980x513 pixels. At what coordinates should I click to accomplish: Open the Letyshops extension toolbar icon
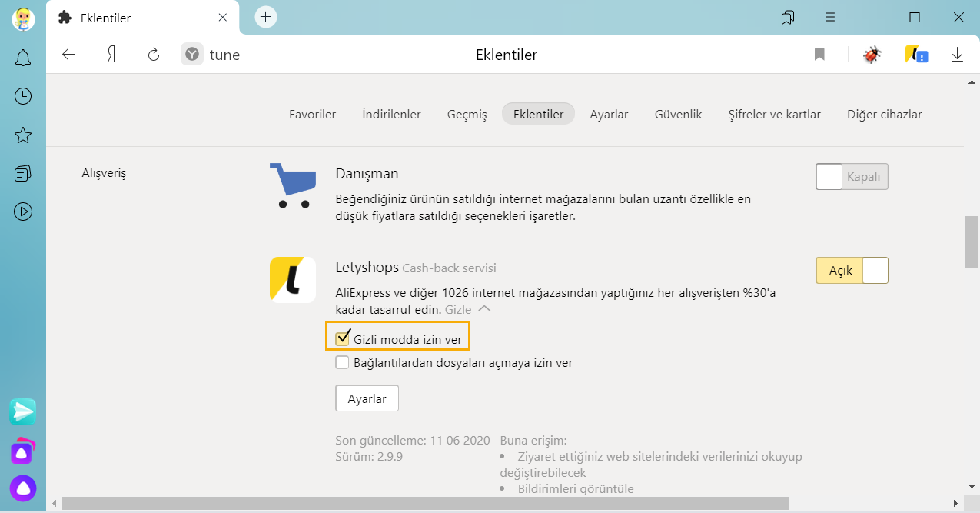[916, 54]
